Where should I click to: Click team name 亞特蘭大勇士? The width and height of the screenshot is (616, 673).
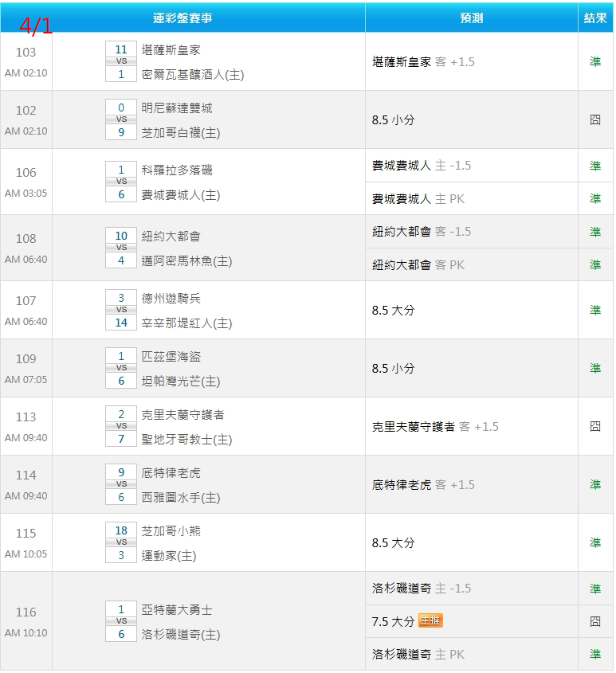[x=177, y=610]
